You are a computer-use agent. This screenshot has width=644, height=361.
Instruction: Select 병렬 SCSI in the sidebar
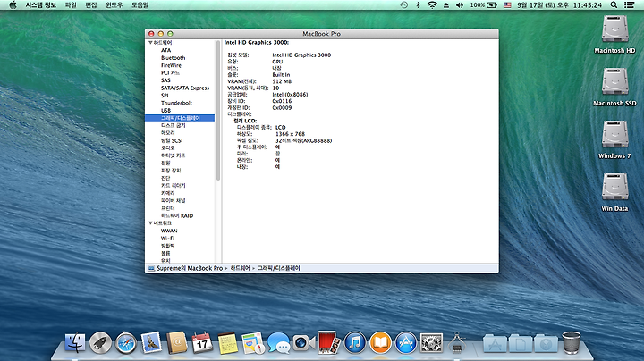click(172, 140)
